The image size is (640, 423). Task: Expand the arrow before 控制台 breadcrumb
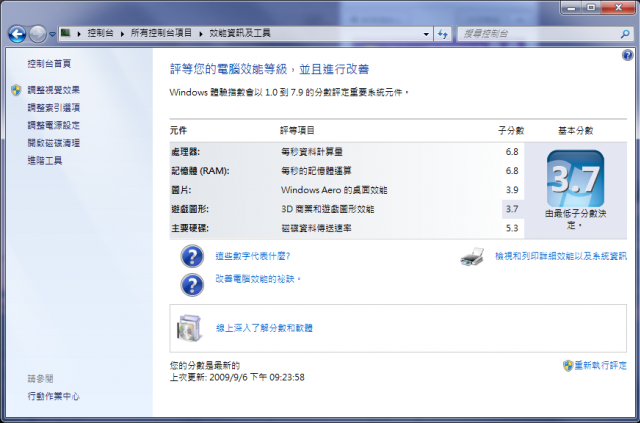(x=79, y=33)
